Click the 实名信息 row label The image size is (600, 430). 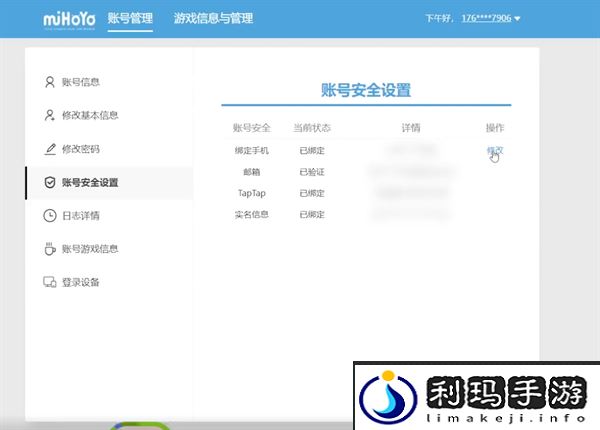251,215
